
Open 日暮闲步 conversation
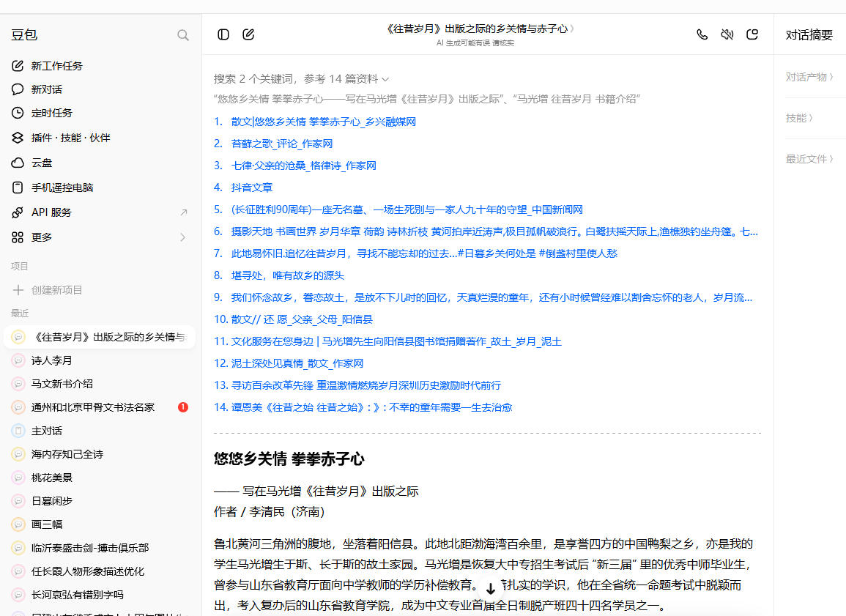[x=100, y=500]
